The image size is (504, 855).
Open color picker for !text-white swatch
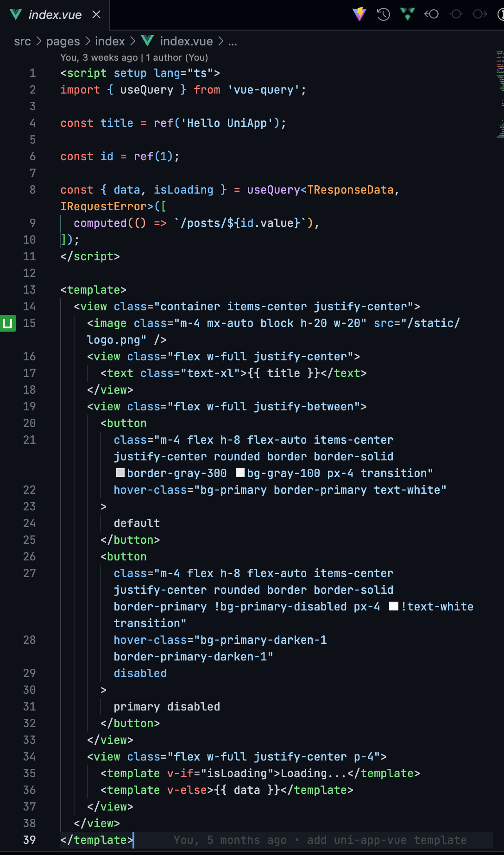click(394, 606)
